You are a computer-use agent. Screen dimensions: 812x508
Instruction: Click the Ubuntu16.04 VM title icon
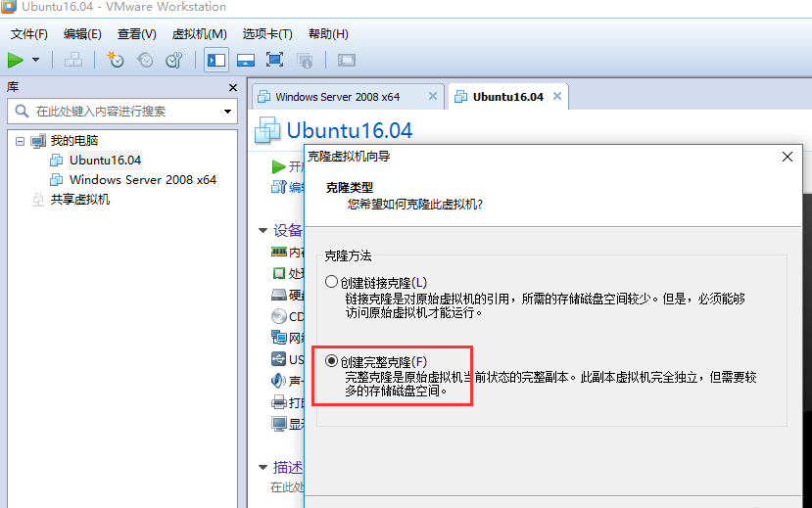pyautogui.click(x=267, y=130)
